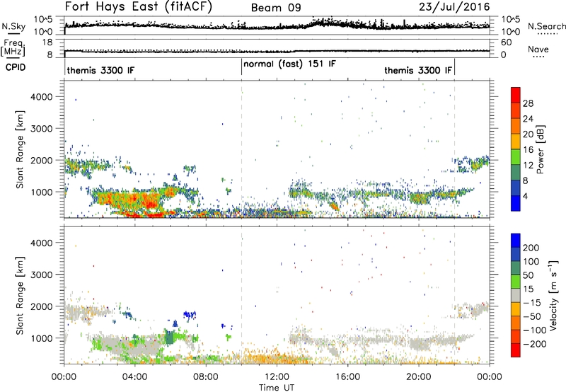The height and width of the screenshot is (392, 566).
Task: Click the 'N.Sky' legend label
Action: pyautogui.click(x=13, y=26)
